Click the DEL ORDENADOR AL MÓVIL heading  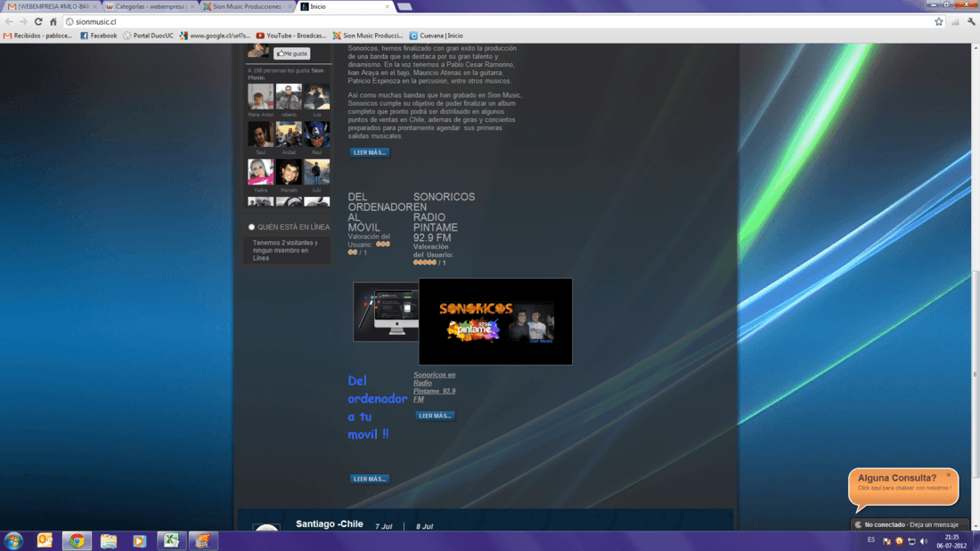tap(379, 212)
